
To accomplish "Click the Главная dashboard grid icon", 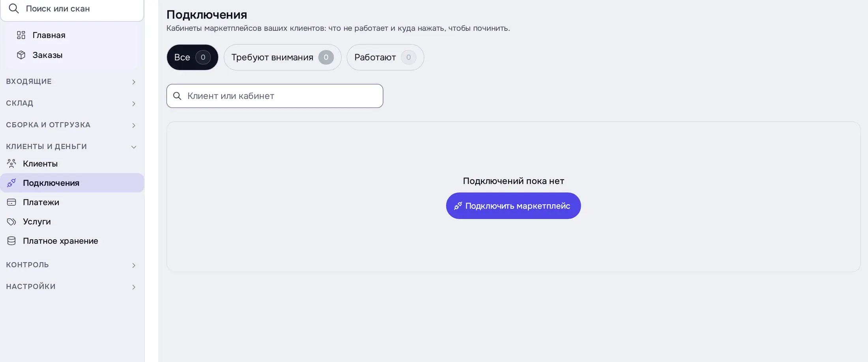I will coord(21,35).
